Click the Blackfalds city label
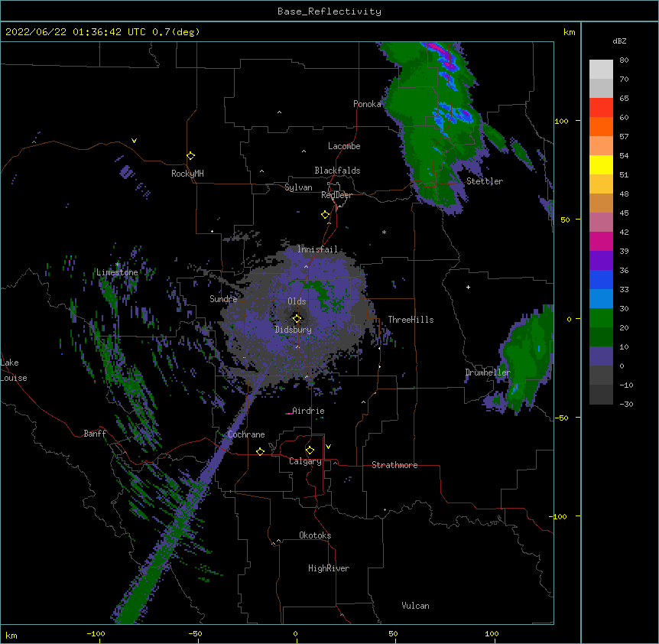 pyautogui.click(x=337, y=171)
